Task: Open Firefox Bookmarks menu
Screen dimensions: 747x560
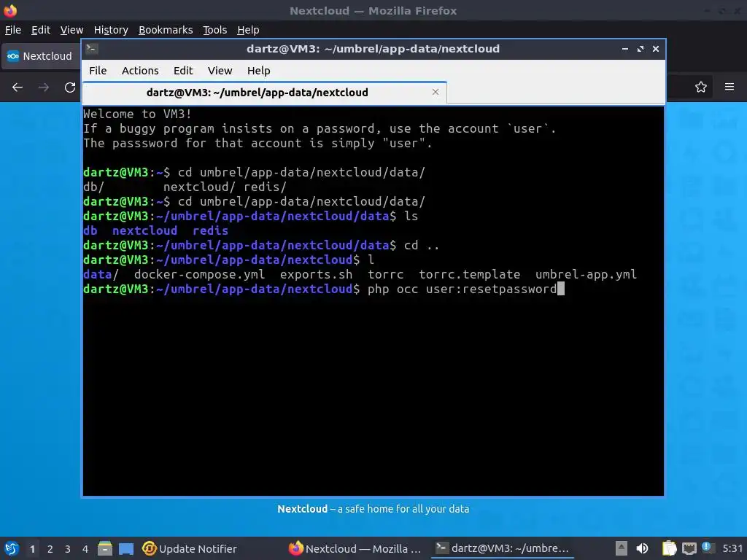Action: click(166, 30)
